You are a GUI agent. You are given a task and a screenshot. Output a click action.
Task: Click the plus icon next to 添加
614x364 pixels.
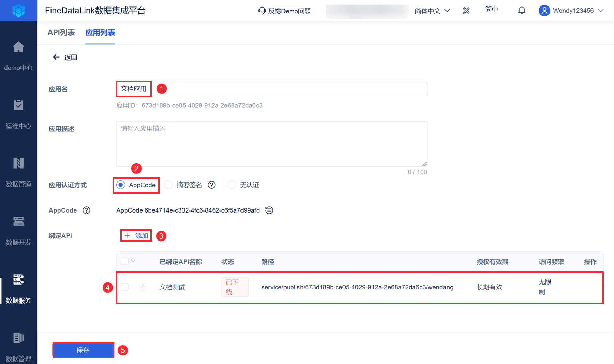coord(127,235)
